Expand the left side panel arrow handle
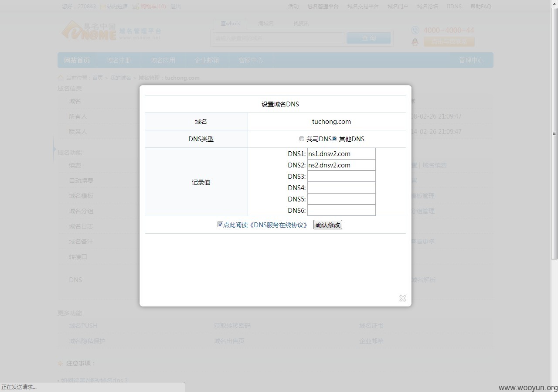 [54, 149]
